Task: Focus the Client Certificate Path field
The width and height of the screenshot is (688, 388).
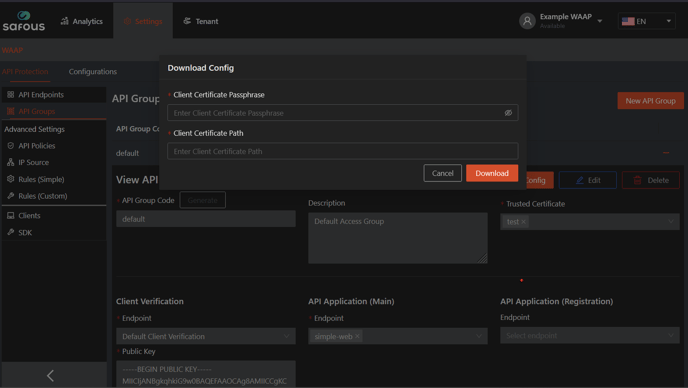Action: coord(343,151)
